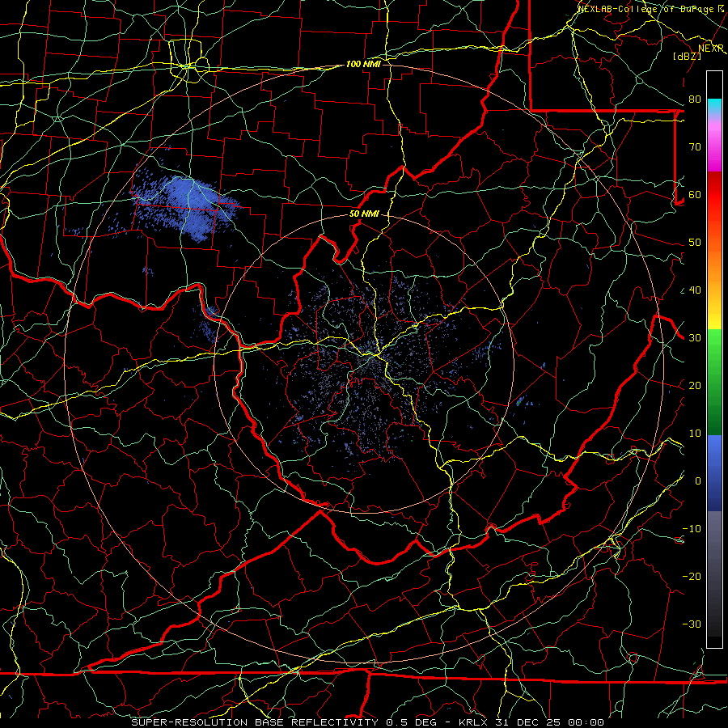The height and width of the screenshot is (728, 728).
Task: Select the 70 value on dBZ scale
Action: click(x=695, y=147)
